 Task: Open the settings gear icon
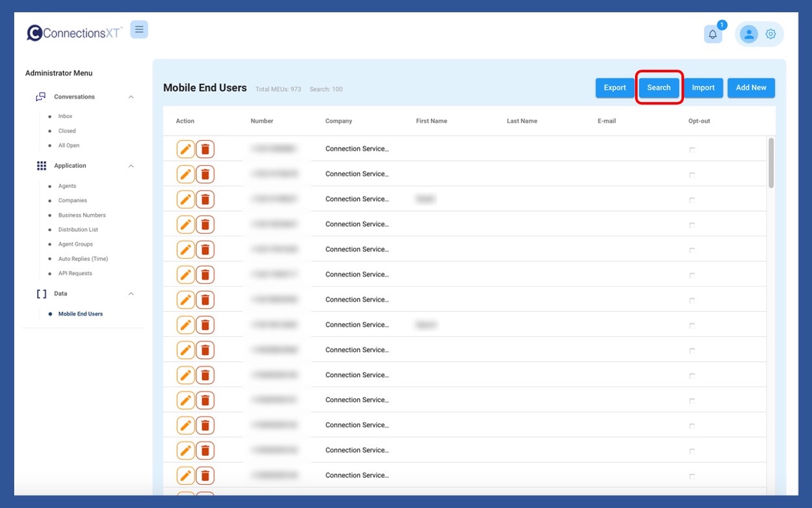point(771,34)
